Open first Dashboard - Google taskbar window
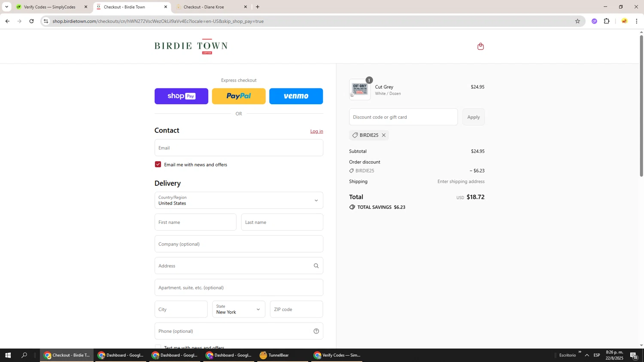Viewport: 644px width, 362px height. pyautogui.click(x=120, y=355)
